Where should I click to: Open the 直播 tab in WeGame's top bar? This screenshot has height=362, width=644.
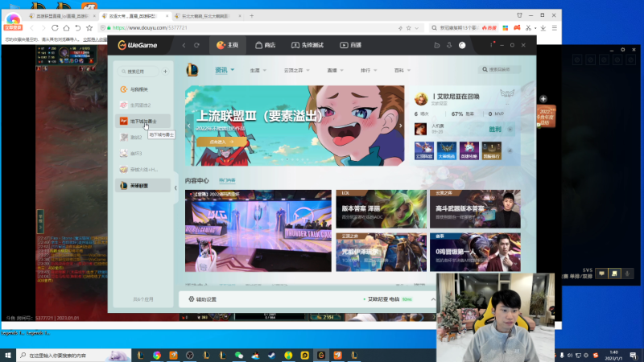click(350, 45)
